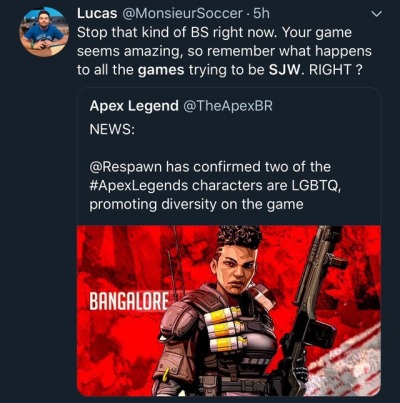Open the 5h timestamp of tweet
This screenshot has width=400, height=403.
pos(261,14)
